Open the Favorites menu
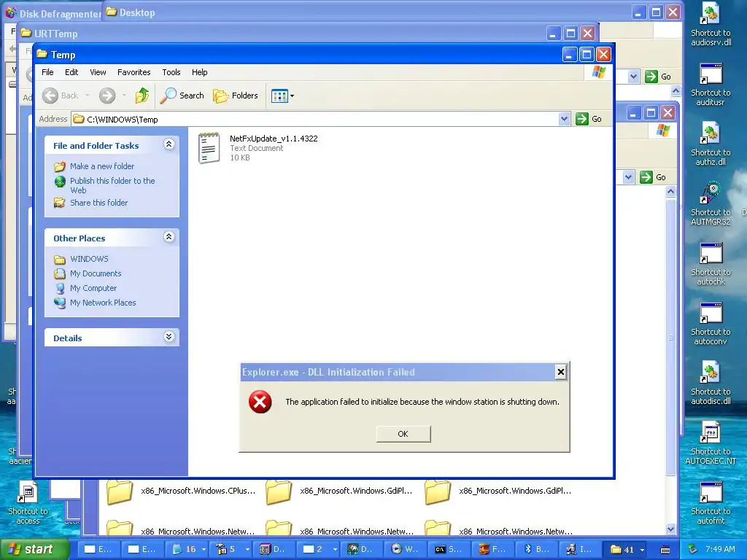 [x=134, y=72]
